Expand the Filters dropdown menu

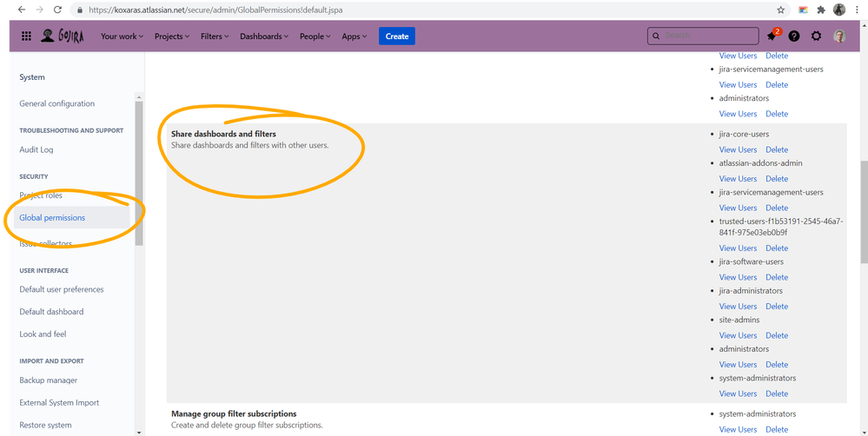click(x=215, y=36)
